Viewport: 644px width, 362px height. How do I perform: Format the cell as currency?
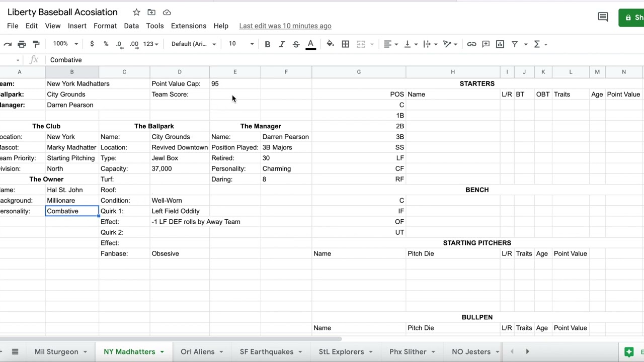point(92,44)
